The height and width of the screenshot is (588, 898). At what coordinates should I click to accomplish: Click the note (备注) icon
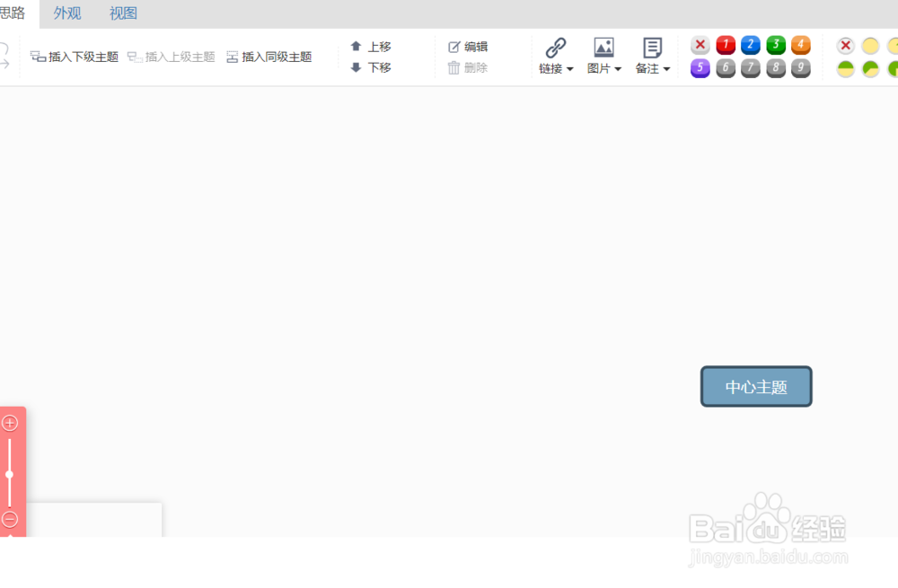click(652, 48)
